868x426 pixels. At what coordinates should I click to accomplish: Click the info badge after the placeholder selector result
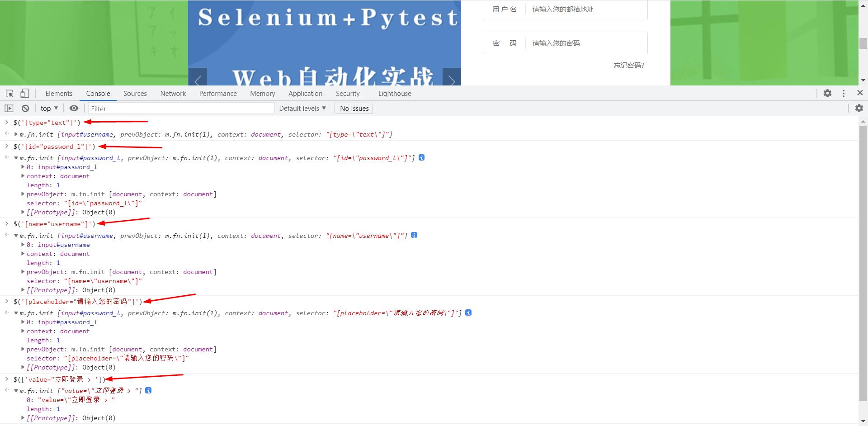pyautogui.click(x=468, y=312)
